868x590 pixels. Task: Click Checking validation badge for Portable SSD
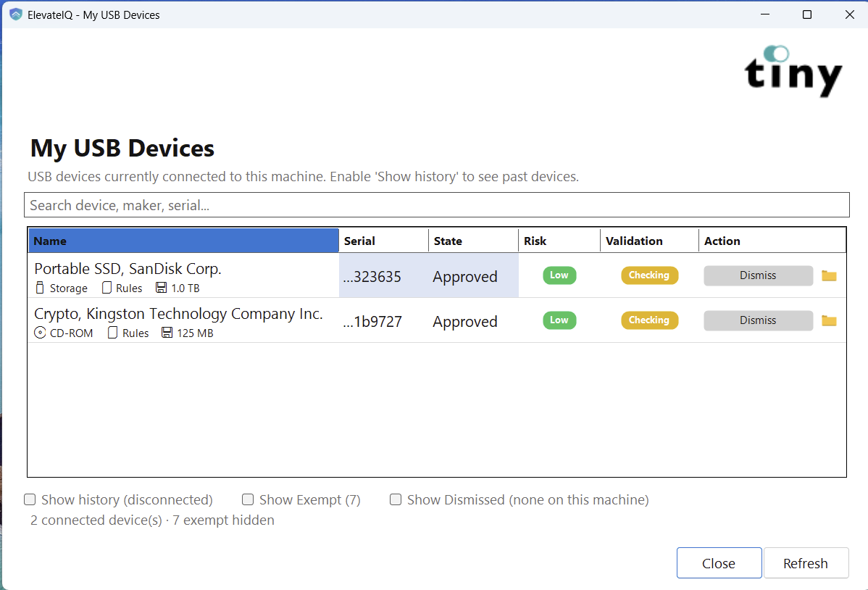649,275
